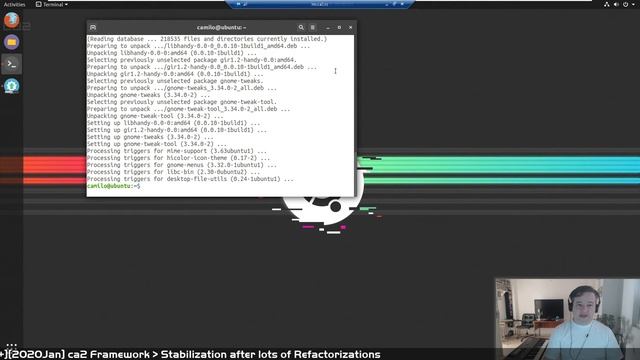Click the webcam video overlay thumbnail

pos(567,319)
